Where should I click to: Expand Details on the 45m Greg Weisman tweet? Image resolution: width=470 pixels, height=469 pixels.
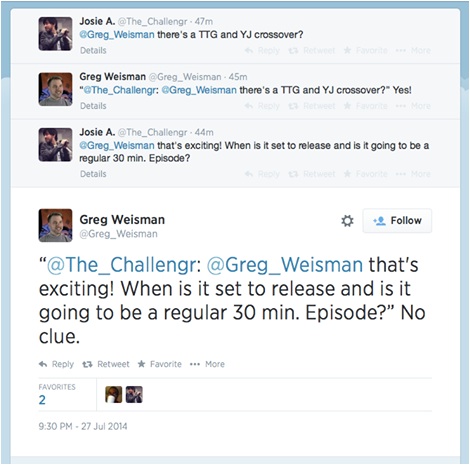pyautogui.click(x=93, y=106)
